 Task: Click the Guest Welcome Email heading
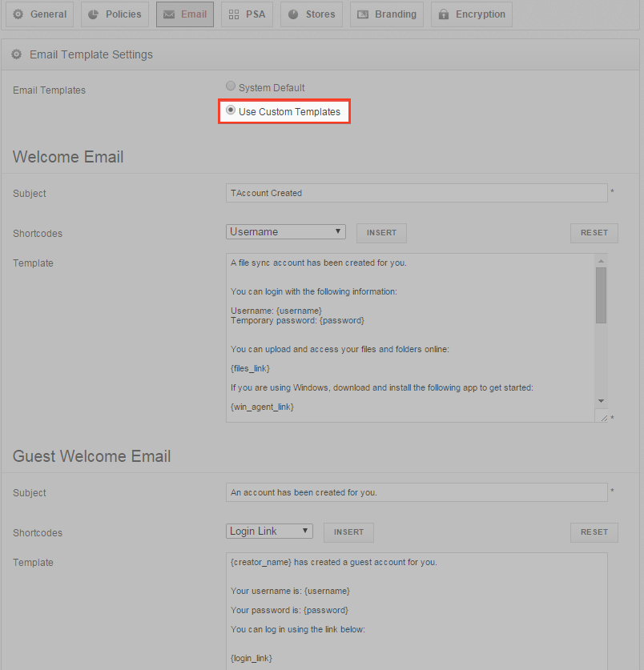pyautogui.click(x=91, y=456)
